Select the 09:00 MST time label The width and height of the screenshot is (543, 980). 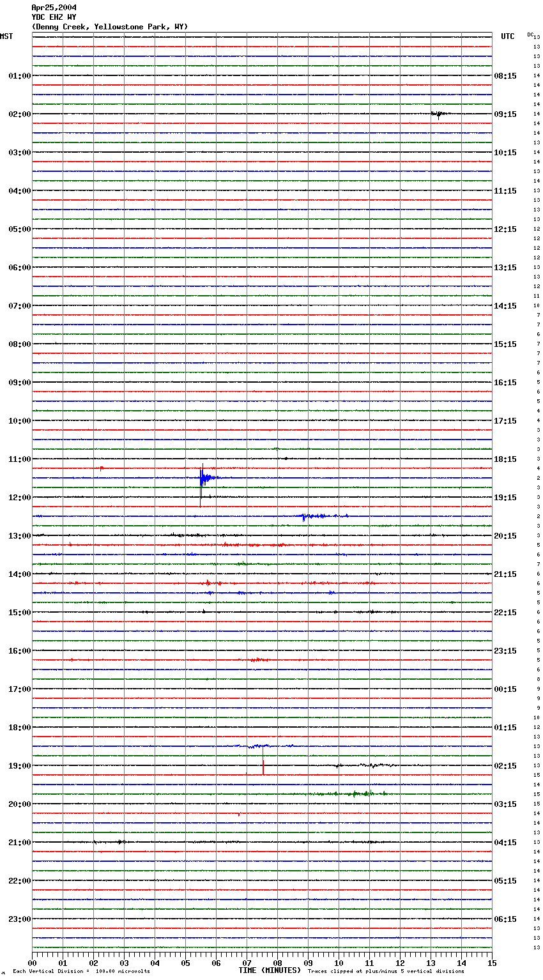pos(20,383)
